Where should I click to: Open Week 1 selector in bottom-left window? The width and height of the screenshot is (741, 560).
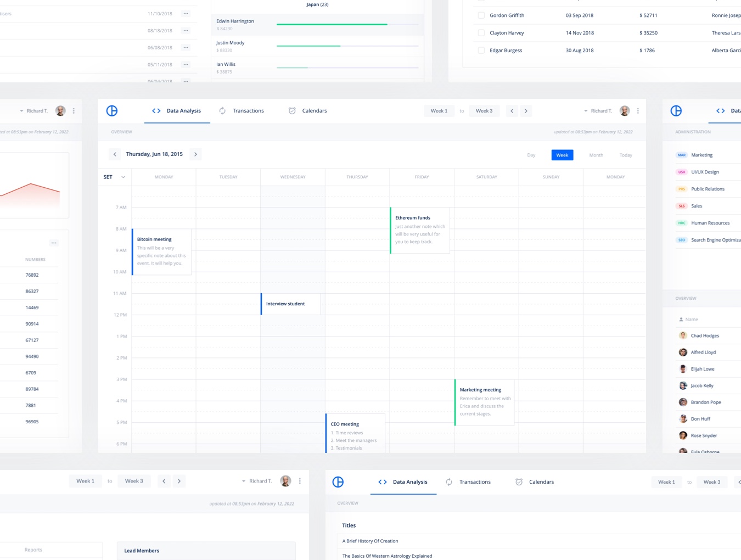click(85, 481)
